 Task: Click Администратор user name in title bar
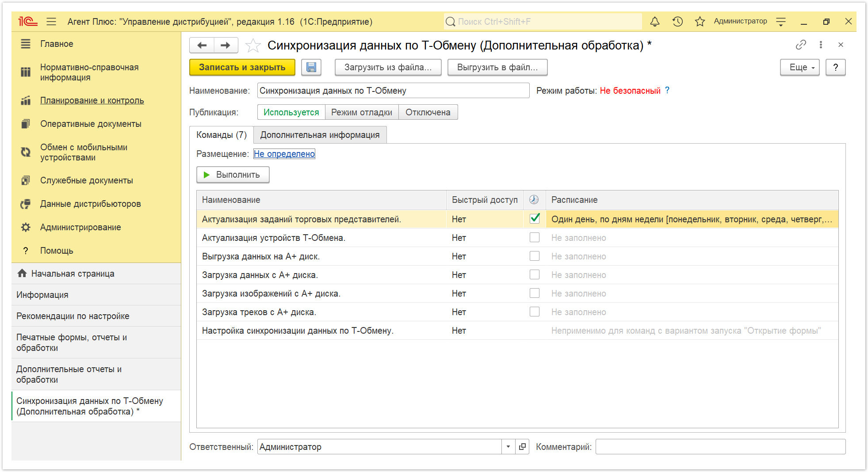point(740,21)
